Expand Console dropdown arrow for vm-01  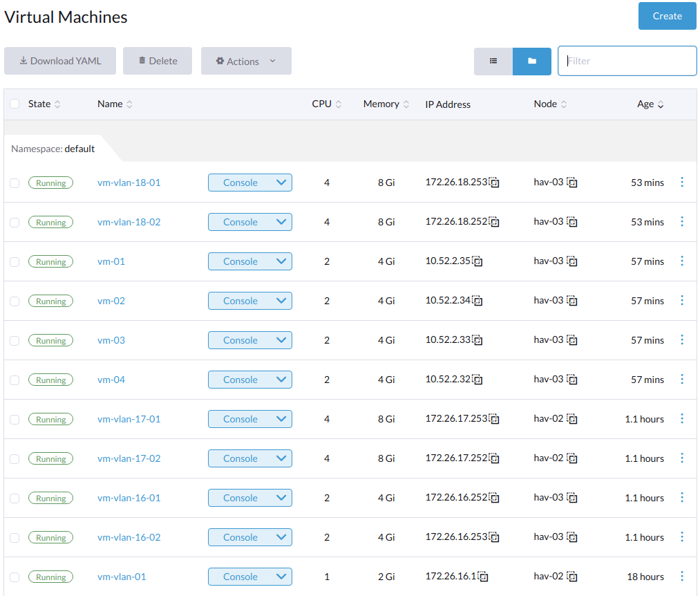point(281,261)
